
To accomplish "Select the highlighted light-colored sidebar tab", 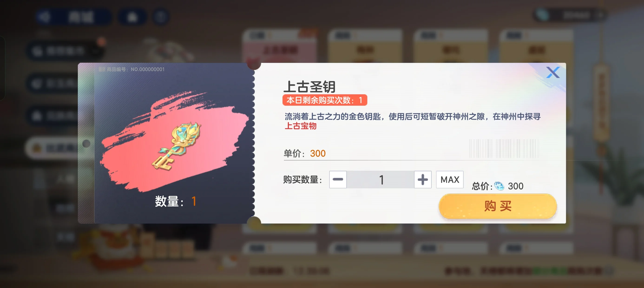I will (x=53, y=148).
